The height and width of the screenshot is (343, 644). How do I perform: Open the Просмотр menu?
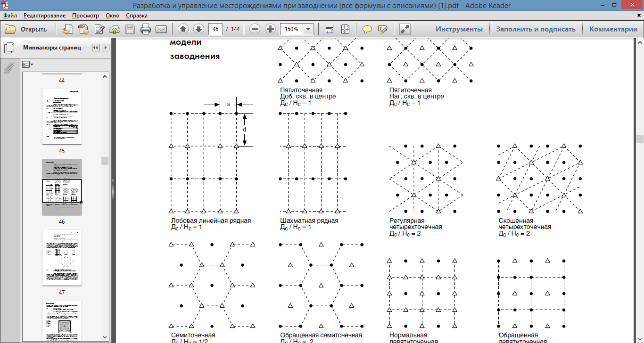[x=86, y=15]
